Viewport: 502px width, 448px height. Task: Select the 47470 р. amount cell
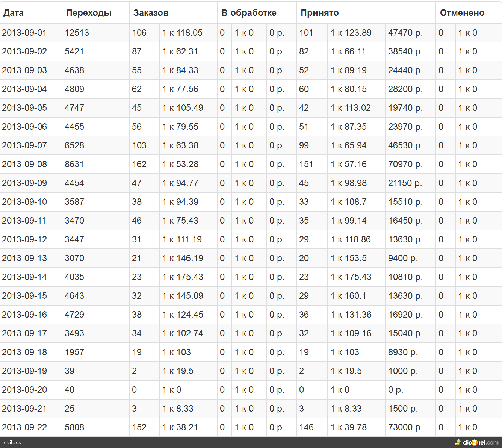[x=405, y=33]
